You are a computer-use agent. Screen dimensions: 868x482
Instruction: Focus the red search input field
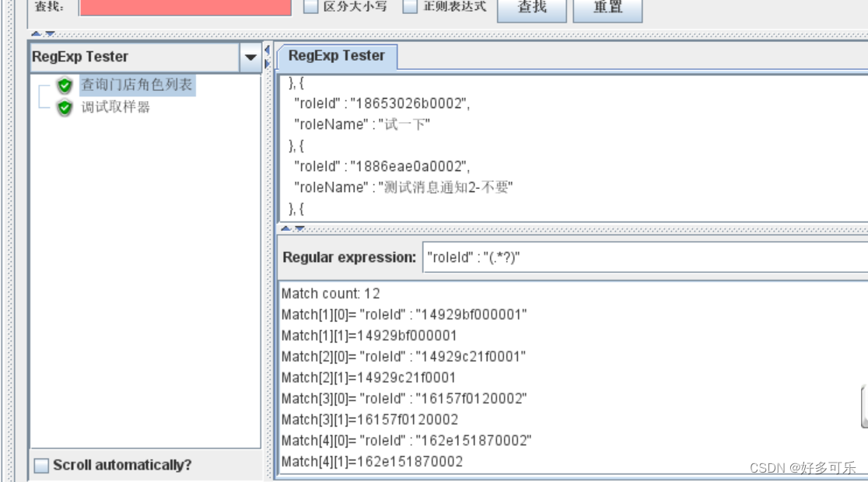point(185,7)
